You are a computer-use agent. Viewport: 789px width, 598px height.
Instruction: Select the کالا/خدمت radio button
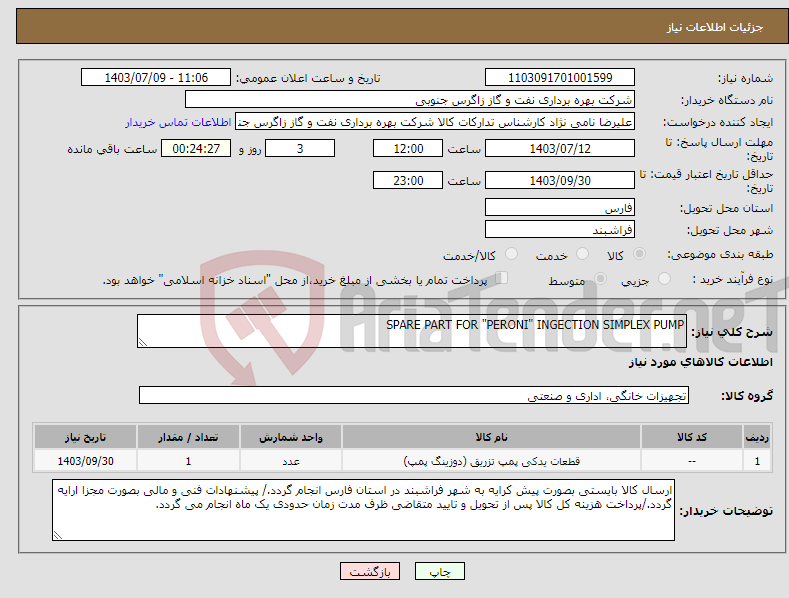pos(511,254)
